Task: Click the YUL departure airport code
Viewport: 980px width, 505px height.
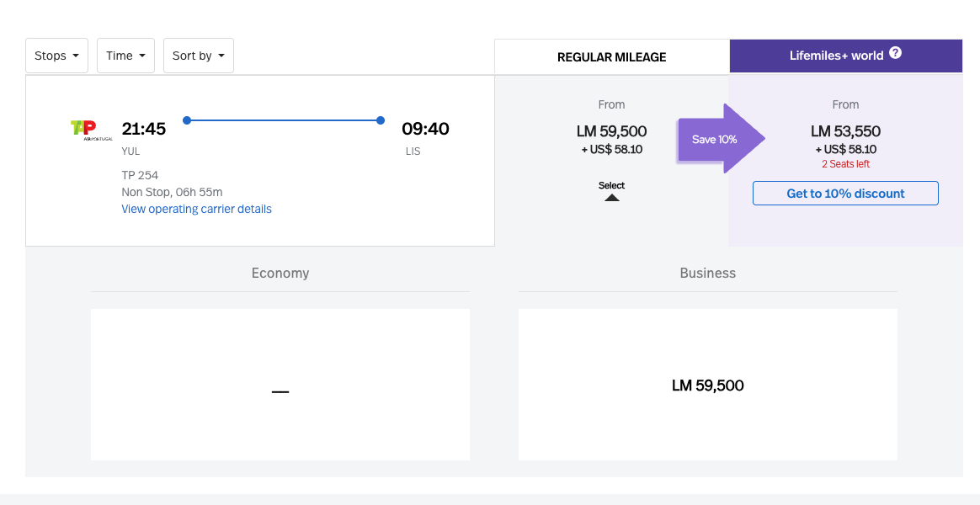Action: (130, 151)
